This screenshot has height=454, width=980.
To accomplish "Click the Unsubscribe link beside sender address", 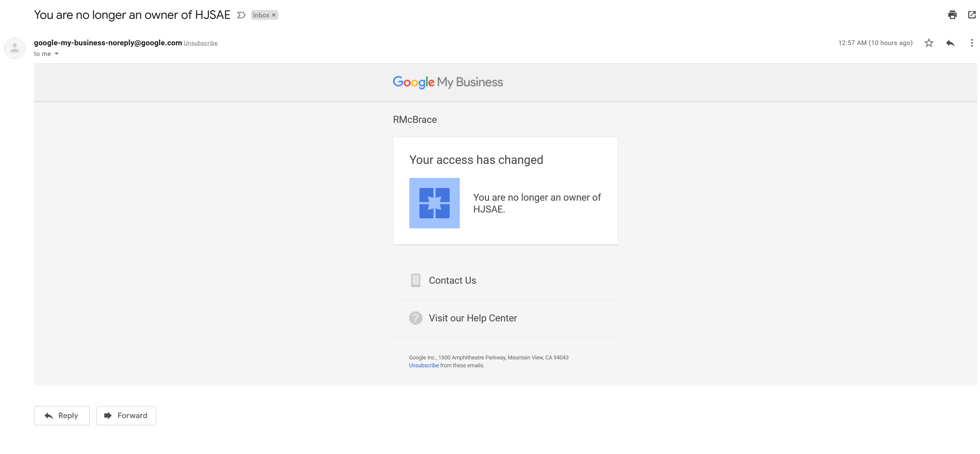I will pos(201,43).
